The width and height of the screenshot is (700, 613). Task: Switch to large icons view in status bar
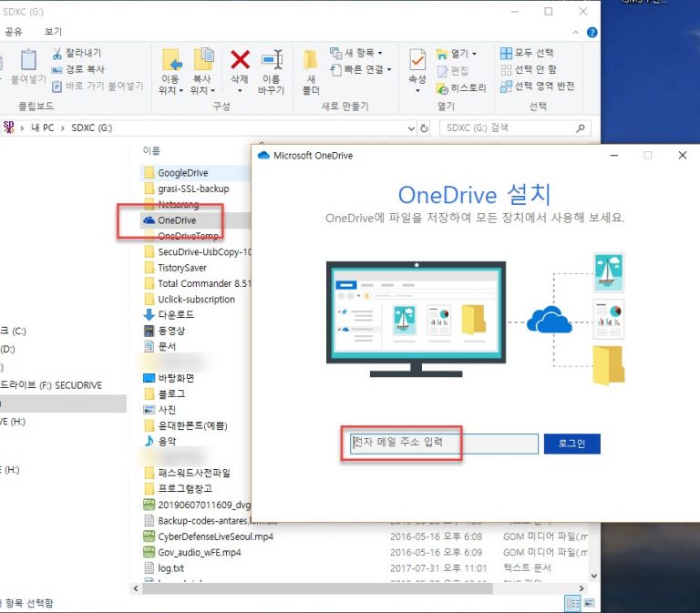click(x=590, y=604)
